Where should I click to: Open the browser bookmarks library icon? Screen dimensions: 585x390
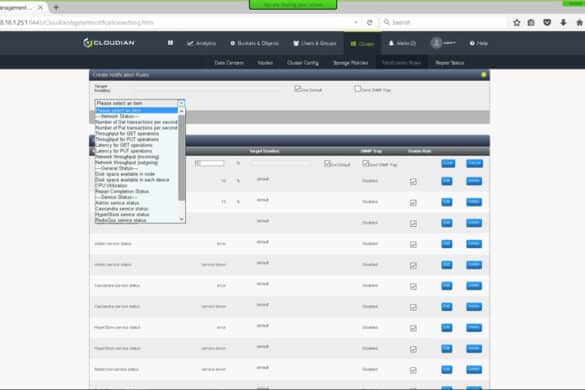(531, 23)
